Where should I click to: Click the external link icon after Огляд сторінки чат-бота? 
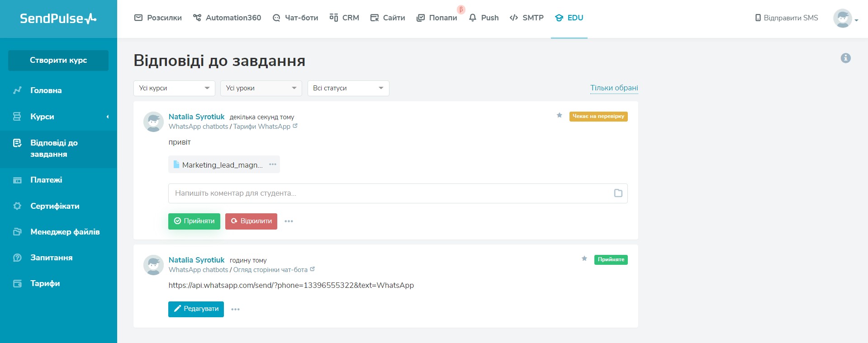tap(312, 269)
